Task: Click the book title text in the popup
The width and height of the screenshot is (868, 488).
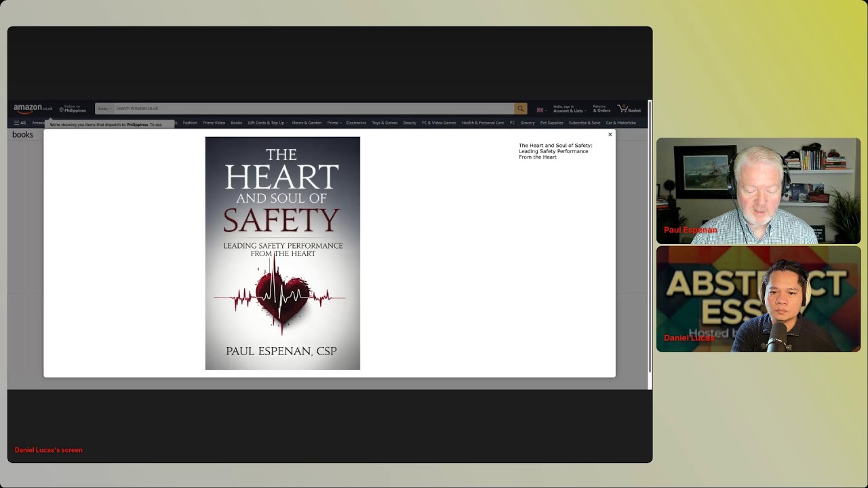Action: click(x=555, y=151)
